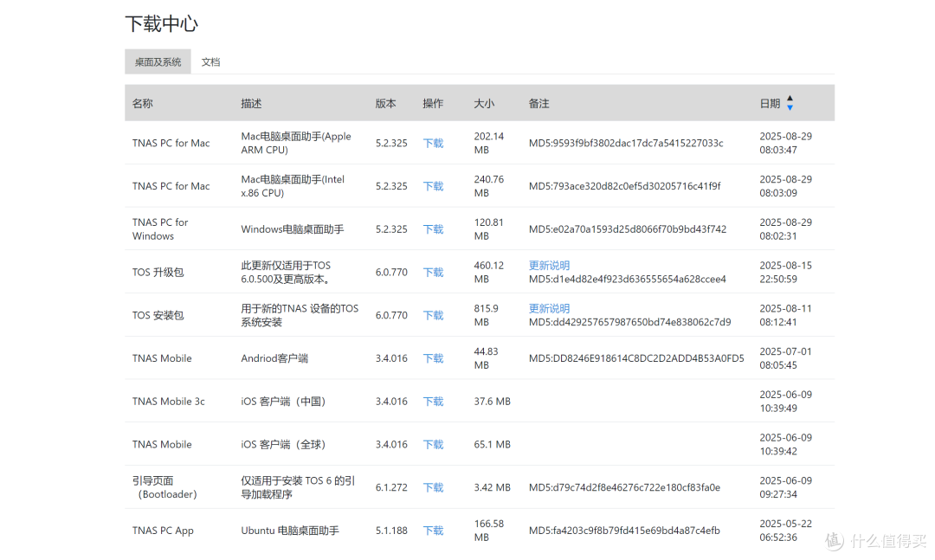
Task: Click the 引导页面 (Bootloader) name cell
Action: pos(164,487)
